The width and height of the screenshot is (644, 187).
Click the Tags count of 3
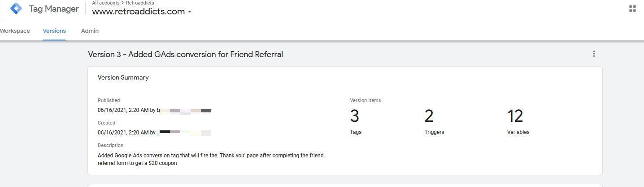click(x=354, y=116)
